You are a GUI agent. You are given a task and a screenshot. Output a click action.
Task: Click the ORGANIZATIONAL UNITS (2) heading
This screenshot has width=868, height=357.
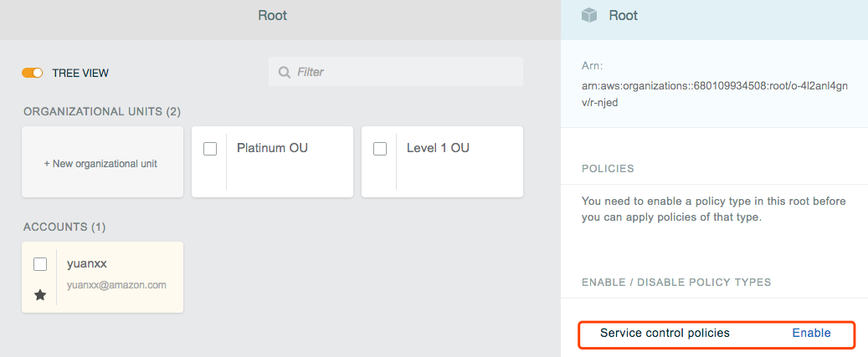tap(102, 111)
